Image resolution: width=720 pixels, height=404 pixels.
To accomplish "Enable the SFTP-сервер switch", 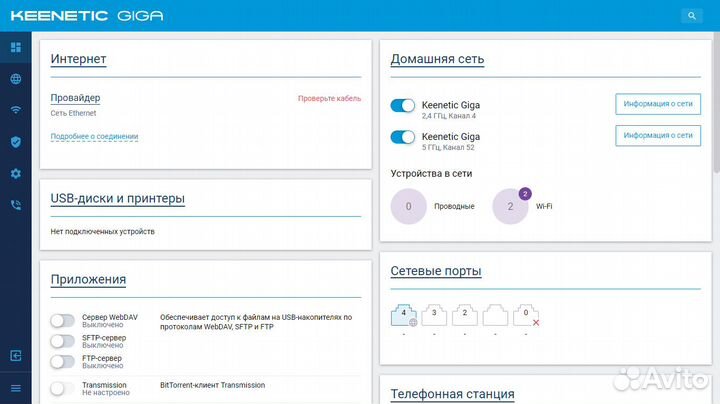I will click(x=62, y=341).
